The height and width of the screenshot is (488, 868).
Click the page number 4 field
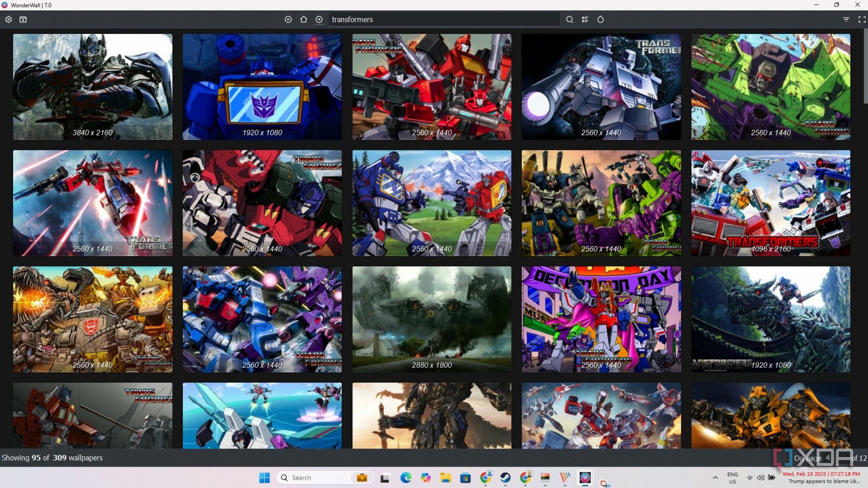[836, 458]
